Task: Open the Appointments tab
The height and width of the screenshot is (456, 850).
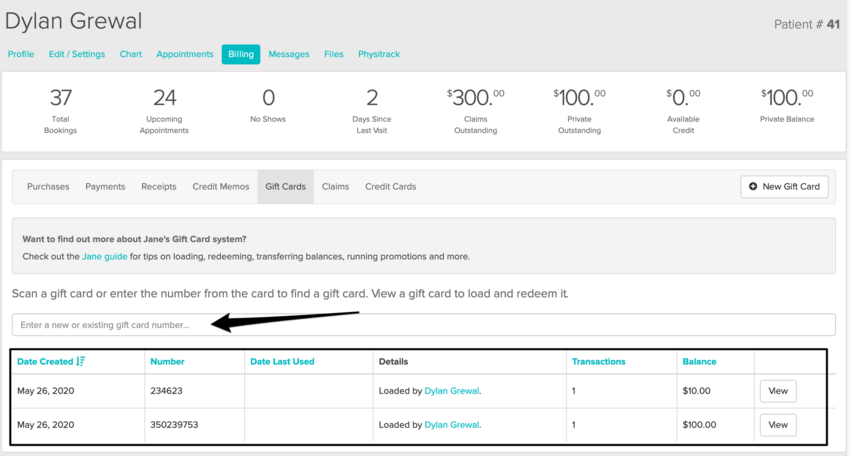Action: pyautogui.click(x=185, y=54)
